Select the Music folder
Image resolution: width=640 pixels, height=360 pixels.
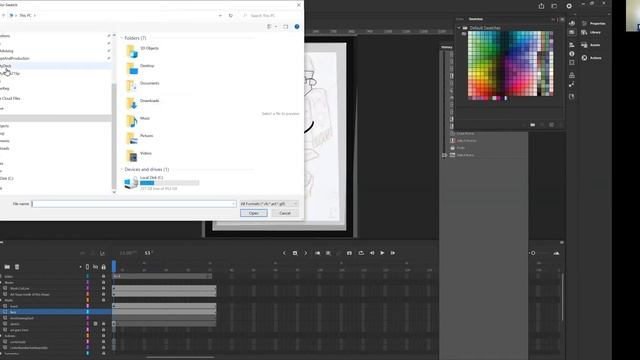click(x=138, y=121)
